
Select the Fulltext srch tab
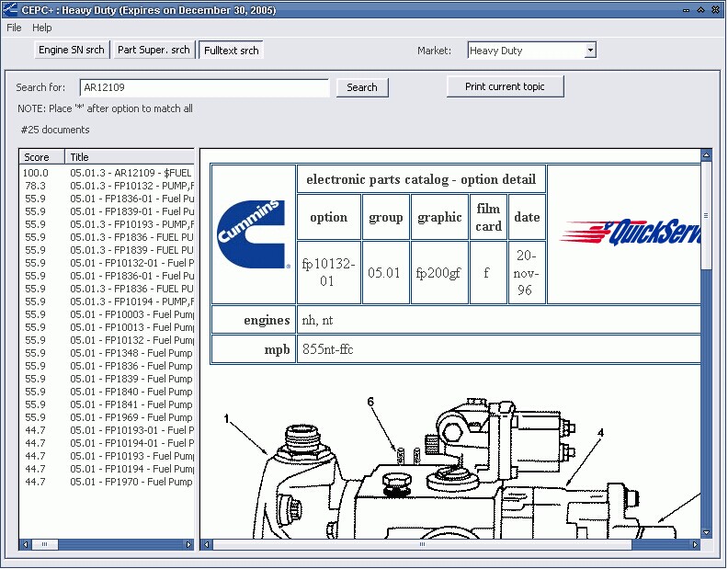tap(231, 50)
